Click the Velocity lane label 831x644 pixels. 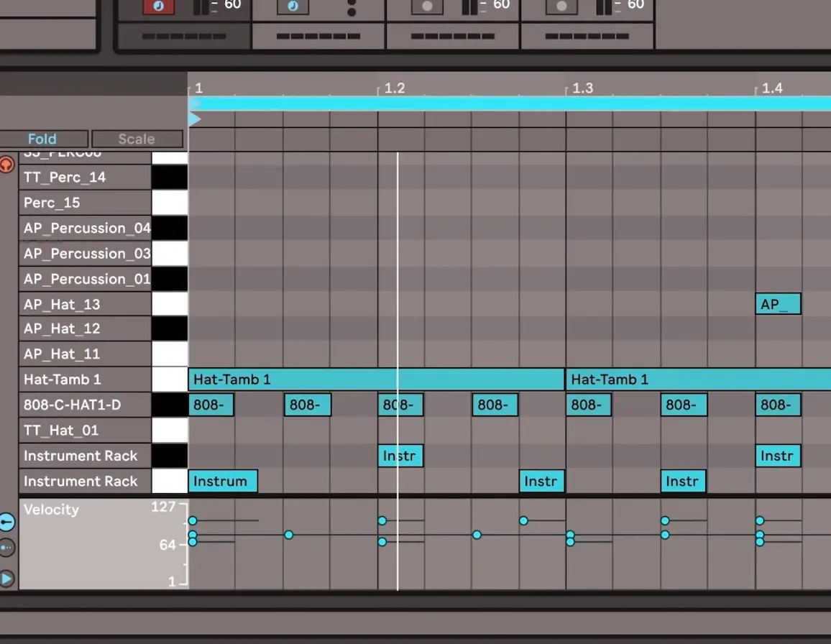coord(51,510)
